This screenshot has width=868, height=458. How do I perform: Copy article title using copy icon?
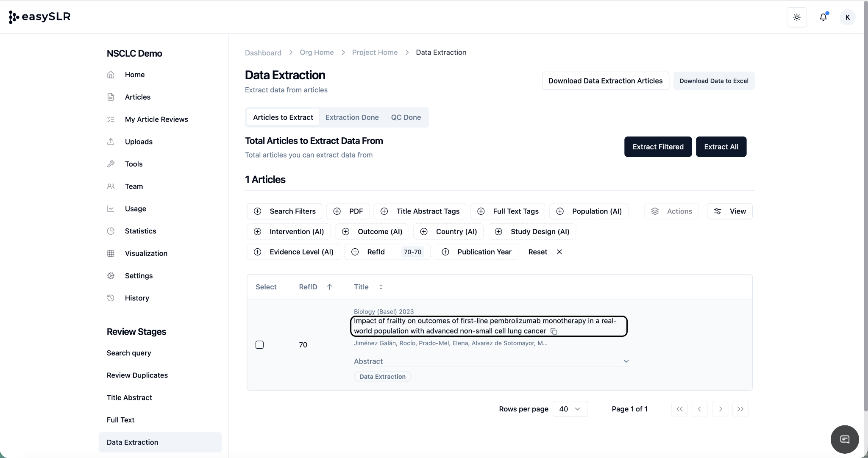point(554,331)
